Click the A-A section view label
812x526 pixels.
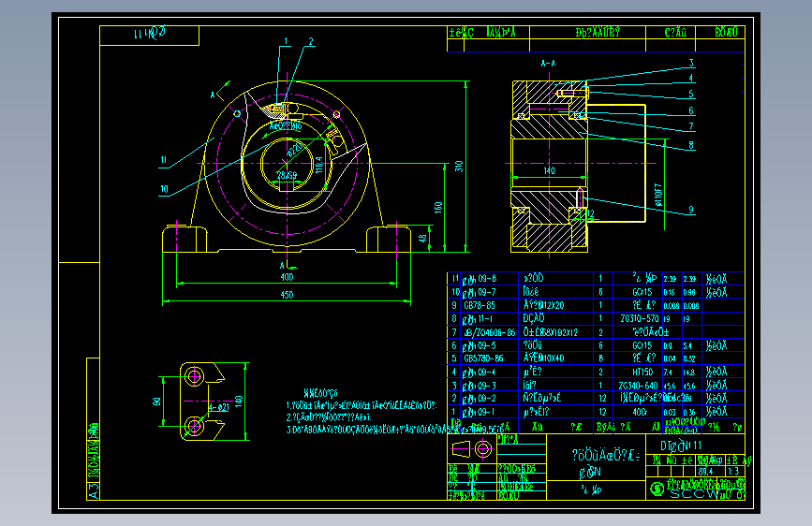tap(549, 63)
